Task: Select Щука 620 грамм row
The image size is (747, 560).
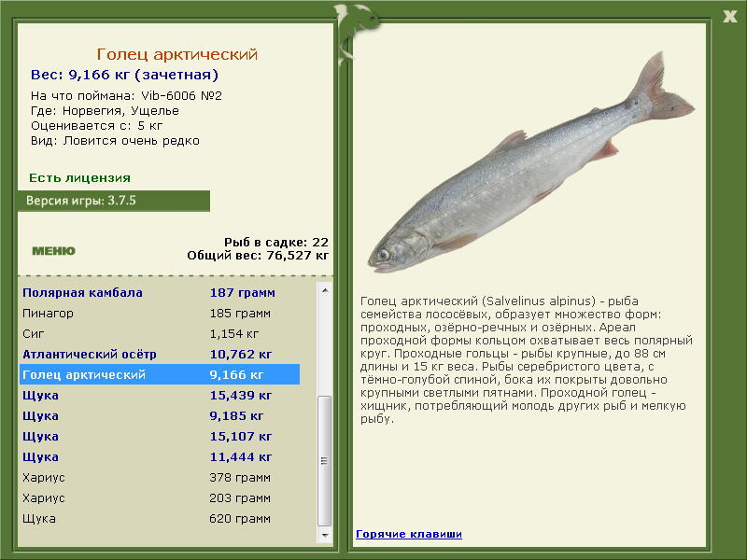Action: pyautogui.click(x=160, y=518)
